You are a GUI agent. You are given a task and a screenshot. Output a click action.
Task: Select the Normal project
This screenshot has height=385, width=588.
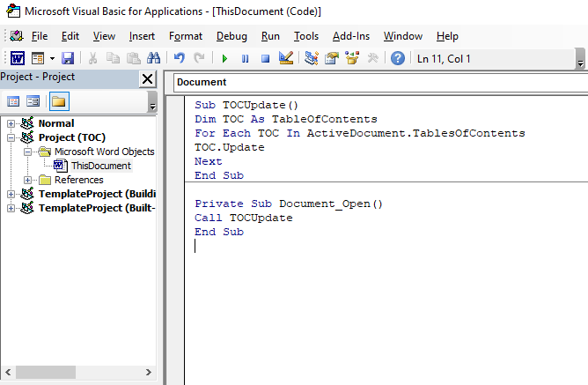(56, 123)
